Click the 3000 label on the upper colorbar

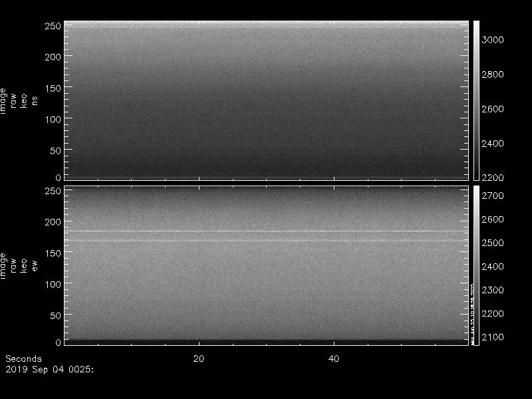493,40
